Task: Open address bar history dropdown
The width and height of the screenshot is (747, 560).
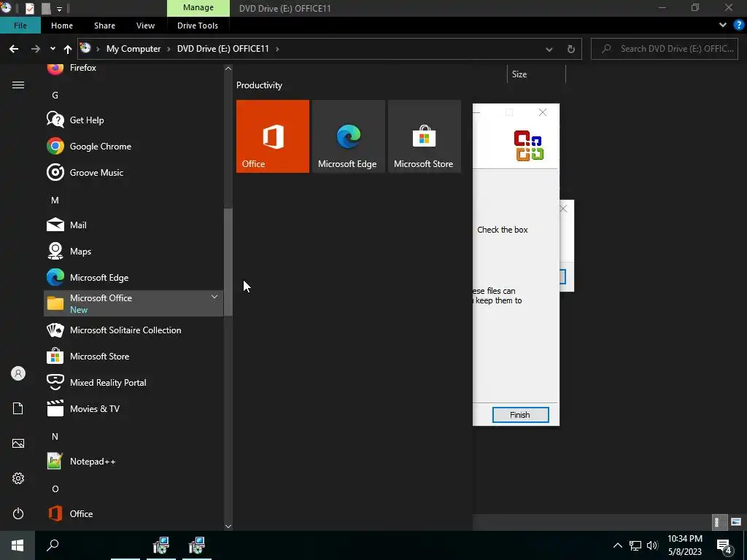Action: click(549, 49)
